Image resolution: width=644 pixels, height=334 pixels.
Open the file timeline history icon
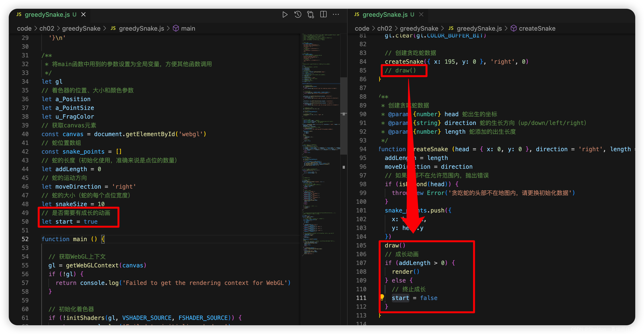coord(297,15)
